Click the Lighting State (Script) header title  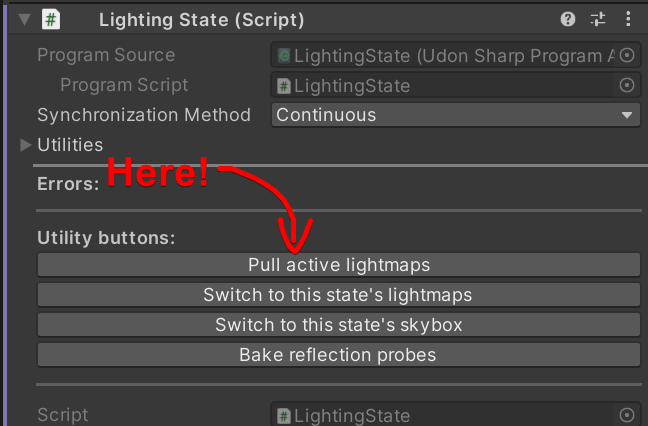pyautogui.click(x=202, y=20)
